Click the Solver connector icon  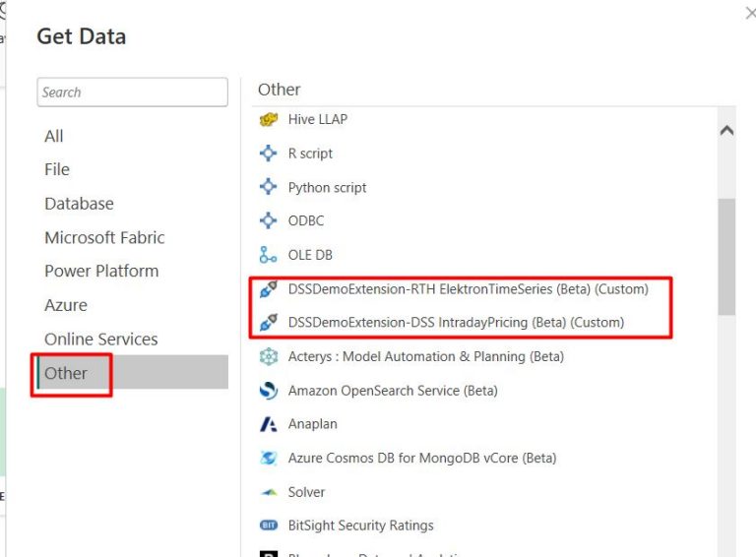pyautogui.click(x=269, y=492)
